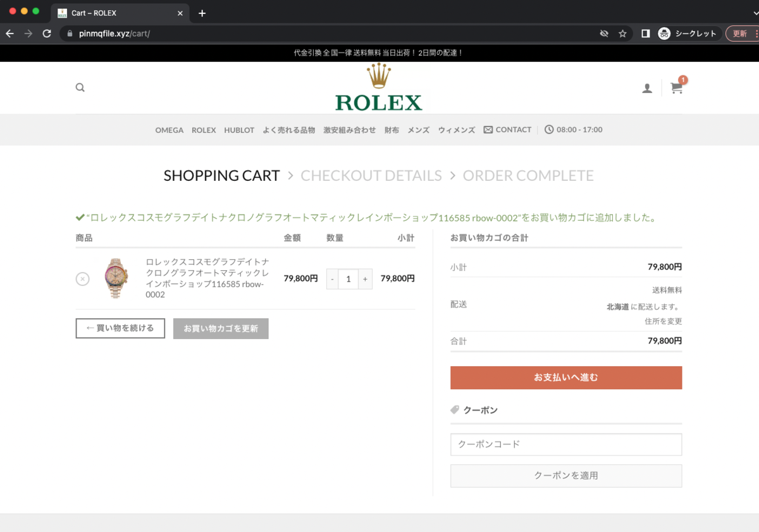Click the incognito シークレット indicator
This screenshot has width=759, height=532.
pyautogui.click(x=688, y=34)
